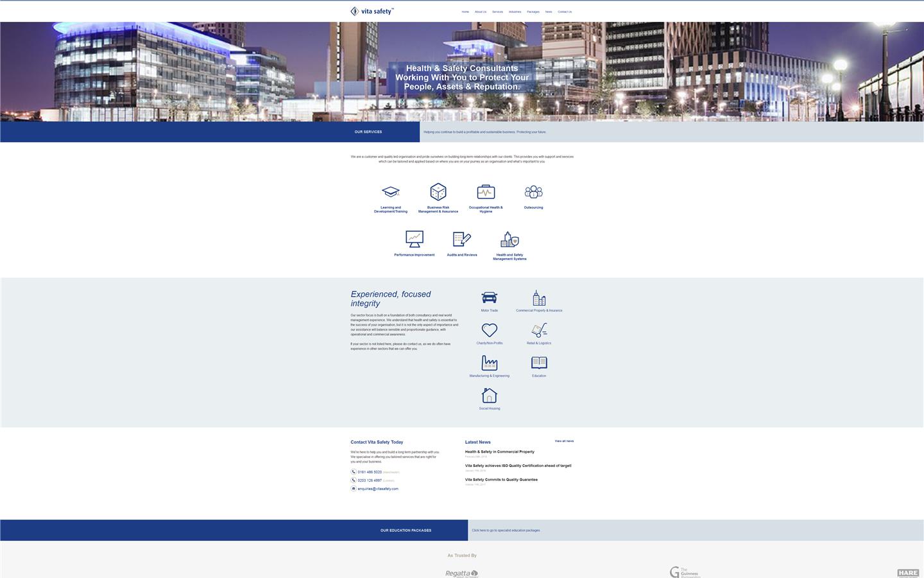
Task: Select the Learning and Development/Training icon
Action: [390, 191]
